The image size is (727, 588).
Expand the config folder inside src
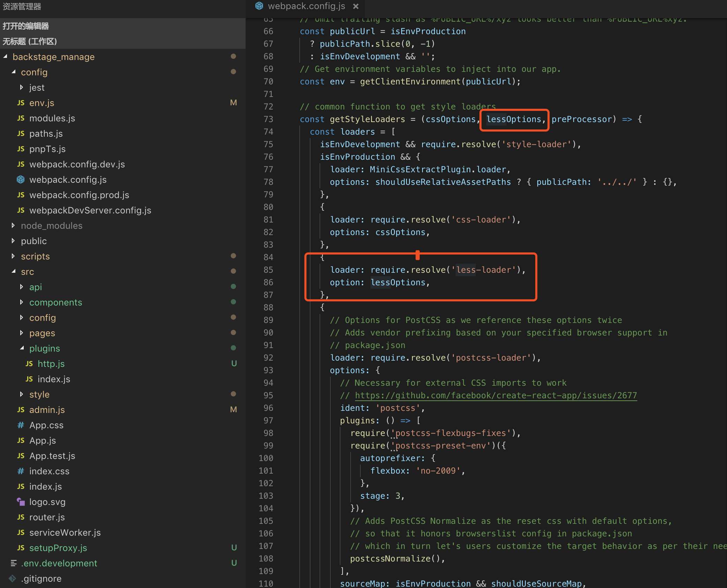[22, 317]
